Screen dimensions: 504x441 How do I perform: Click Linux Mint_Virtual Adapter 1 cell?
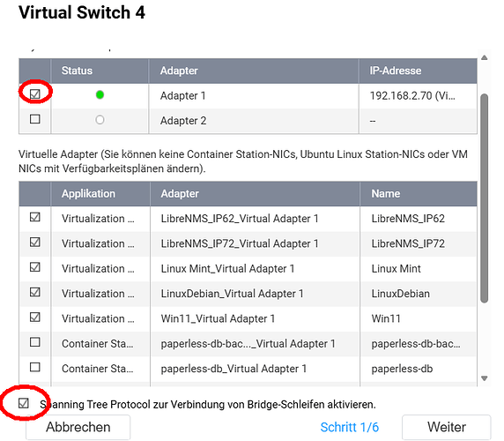click(x=255, y=269)
